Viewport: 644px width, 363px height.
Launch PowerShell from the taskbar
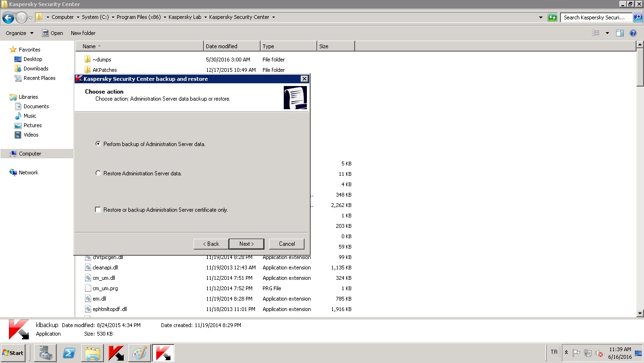(69, 353)
